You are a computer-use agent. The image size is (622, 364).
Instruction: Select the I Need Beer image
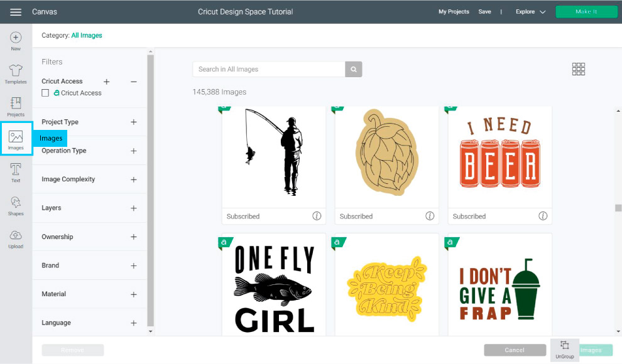(500, 158)
